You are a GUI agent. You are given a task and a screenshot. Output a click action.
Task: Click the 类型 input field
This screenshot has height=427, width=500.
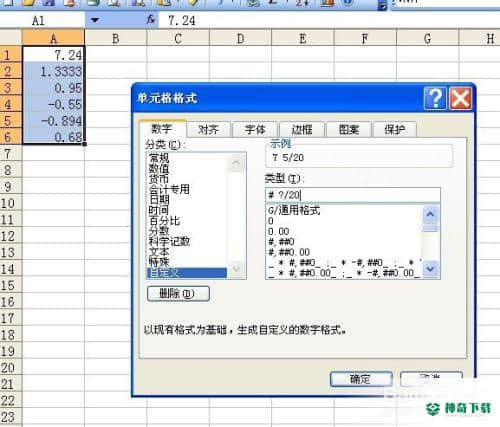353,195
